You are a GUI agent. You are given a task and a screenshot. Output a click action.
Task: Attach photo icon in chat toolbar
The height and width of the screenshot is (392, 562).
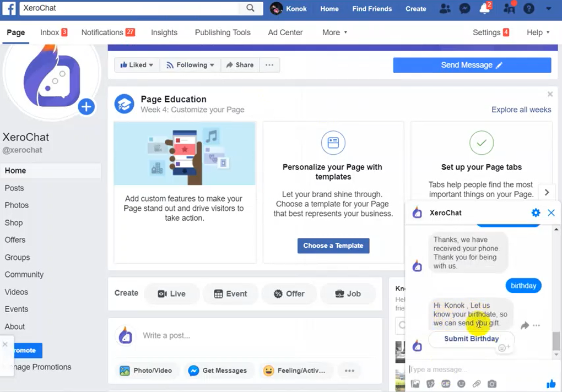(415, 384)
